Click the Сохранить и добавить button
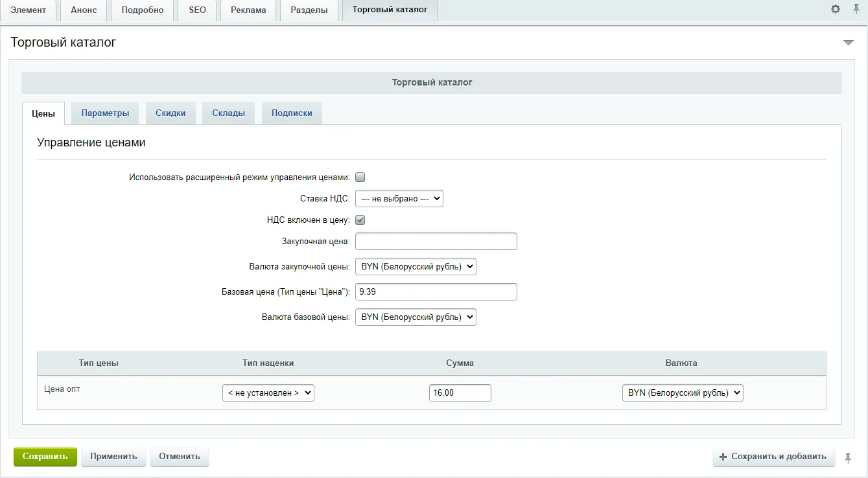868x478 pixels. (x=773, y=457)
